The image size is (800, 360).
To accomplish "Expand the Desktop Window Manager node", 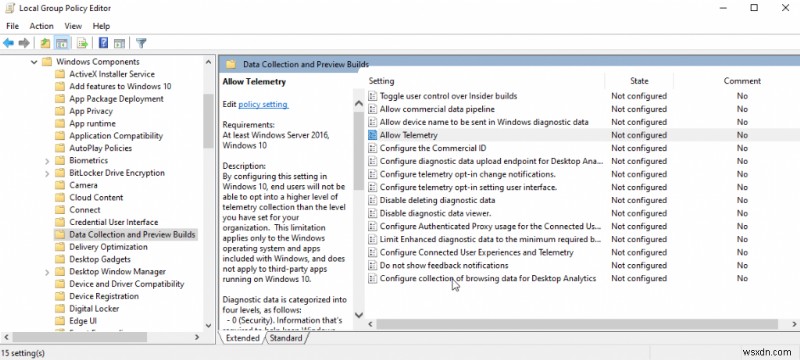I will click(47, 272).
